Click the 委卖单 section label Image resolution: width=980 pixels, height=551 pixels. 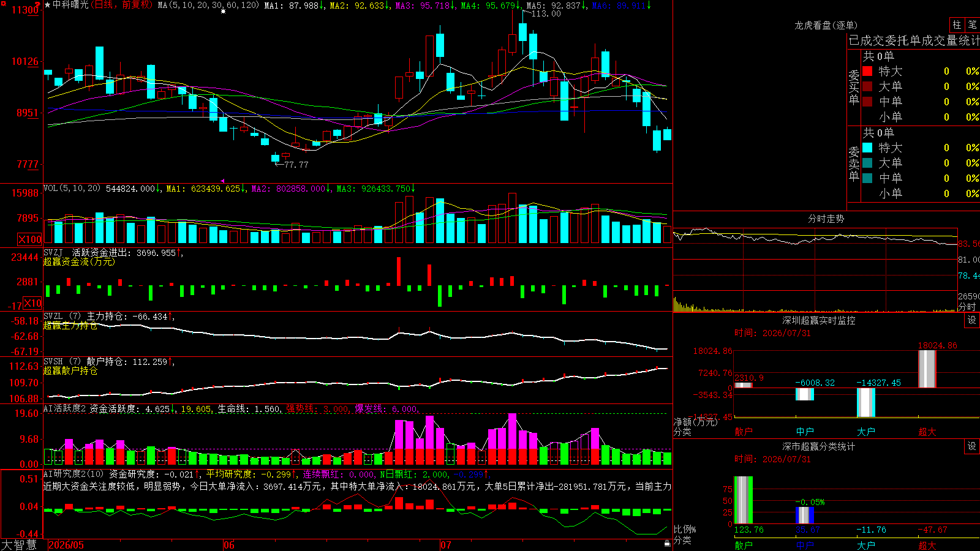(x=854, y=163)
